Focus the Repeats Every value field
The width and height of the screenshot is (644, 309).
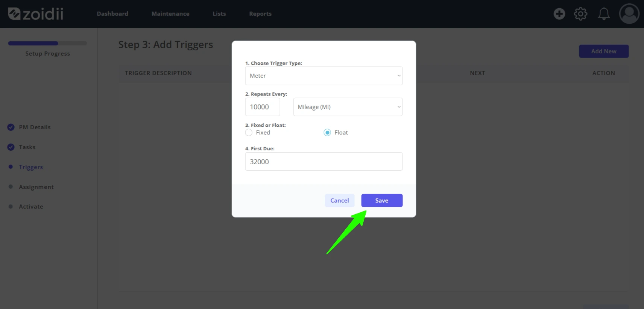(262, 107)
